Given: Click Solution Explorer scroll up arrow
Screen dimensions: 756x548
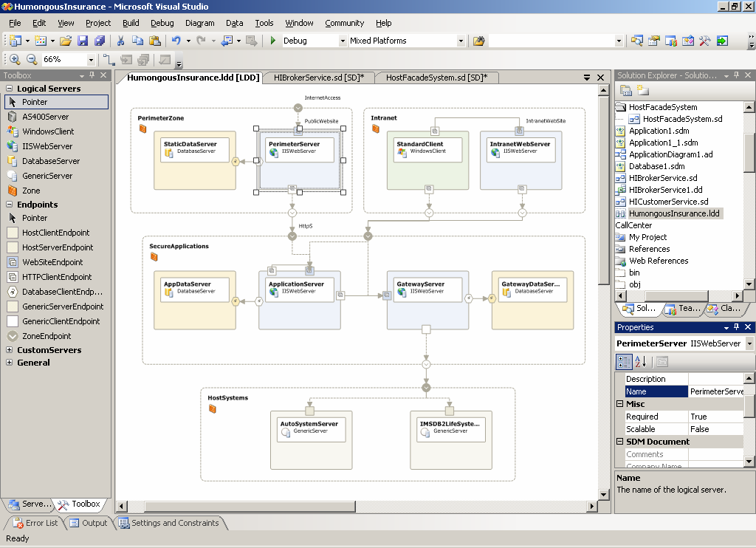Looking at the screenshot, I should pyautogui.click(x=749, y=107).
